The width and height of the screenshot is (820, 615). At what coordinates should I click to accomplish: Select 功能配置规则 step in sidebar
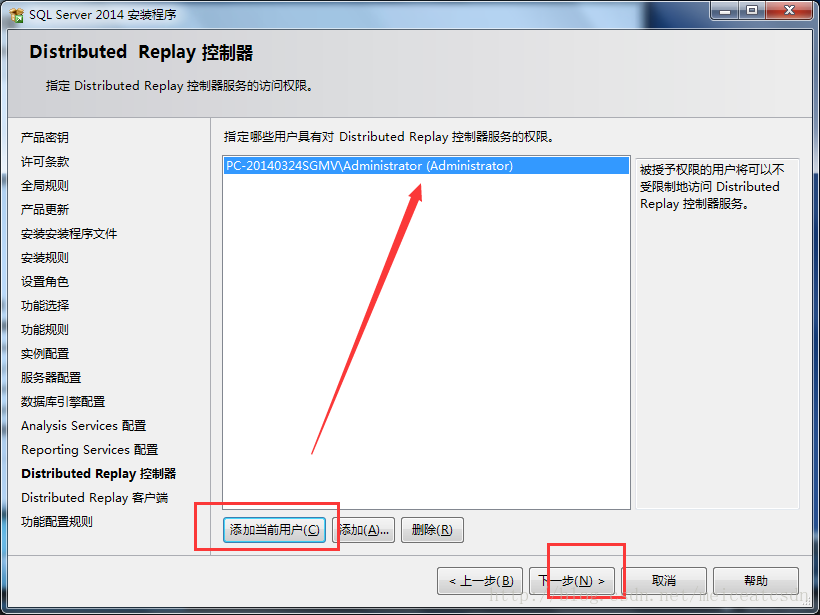(x=56, y=521)
